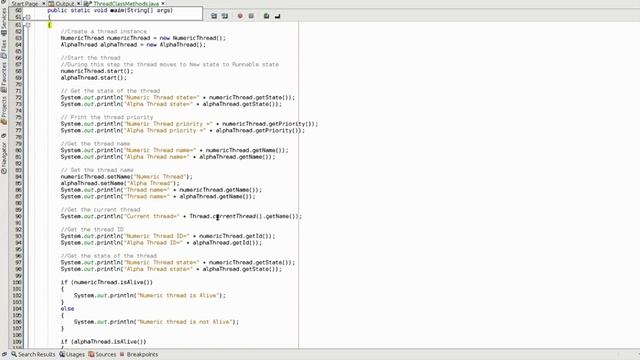
Task: Select the ThreadClassMethods.java editor tab
Action: click(x=126, y=3)
